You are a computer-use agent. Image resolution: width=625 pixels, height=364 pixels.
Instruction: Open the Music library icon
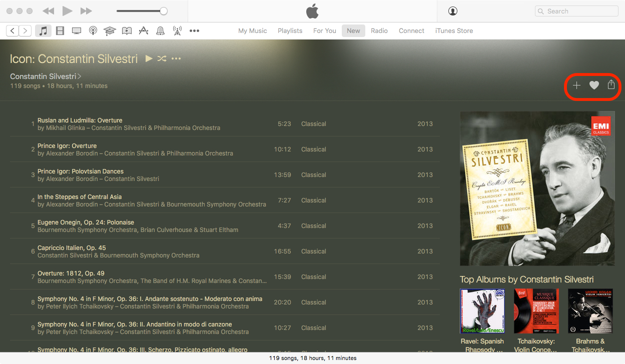43,31
